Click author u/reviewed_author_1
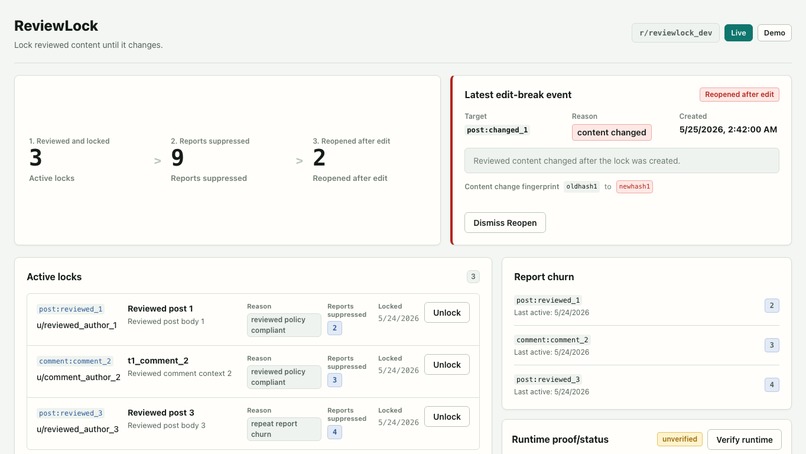Image resolution: width=806 pixels, height=454 pixels. point(77,325)
